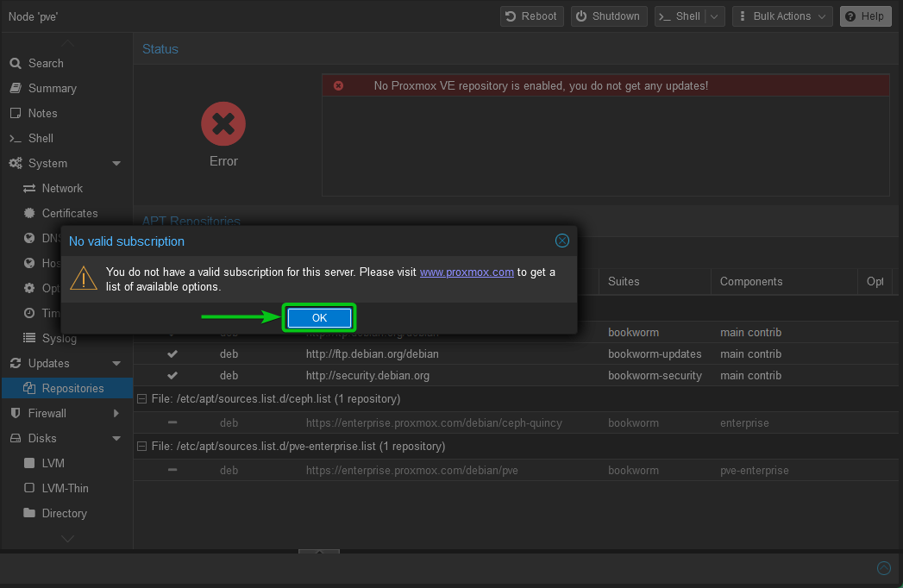Open the Summary sidebar item

pyautogui.click(x=53, y=88)
